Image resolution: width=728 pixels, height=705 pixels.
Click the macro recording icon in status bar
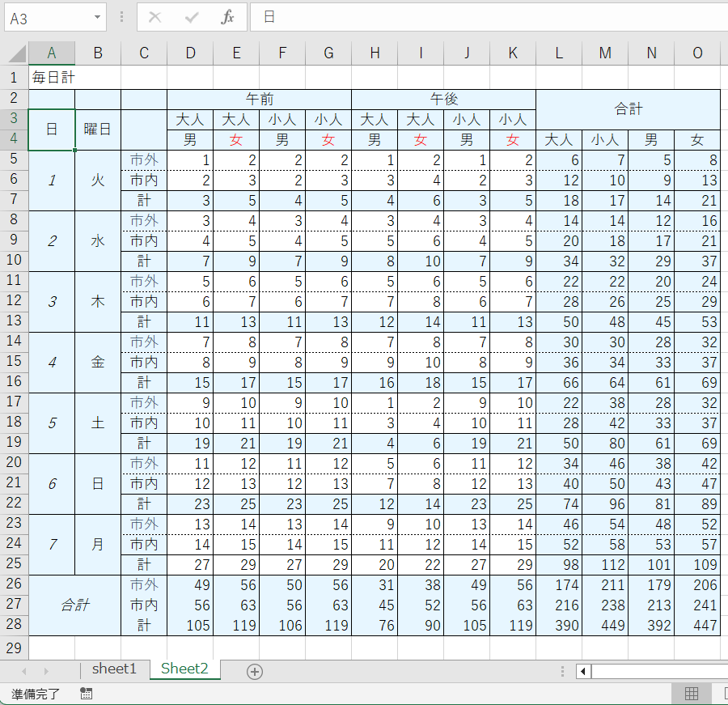tap(87, 694)
